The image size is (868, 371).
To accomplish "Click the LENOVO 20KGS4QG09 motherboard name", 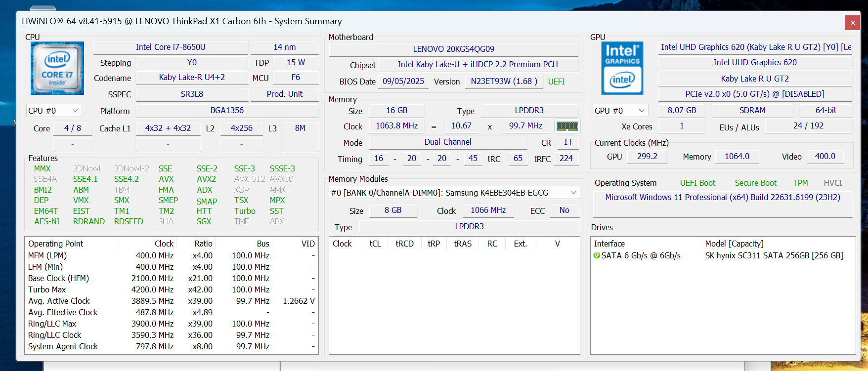I will [454, 49].
